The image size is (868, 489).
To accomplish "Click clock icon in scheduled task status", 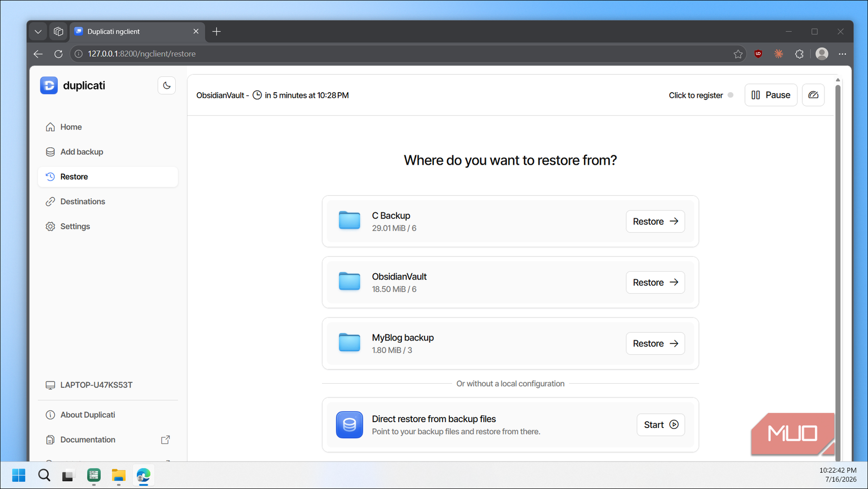I will pyautogui.click(x=257, y=95).
